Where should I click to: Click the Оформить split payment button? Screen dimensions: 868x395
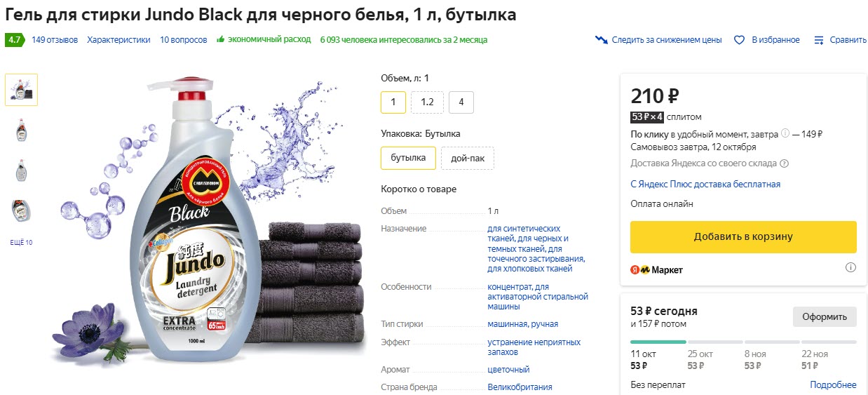(x=825, y=316)
